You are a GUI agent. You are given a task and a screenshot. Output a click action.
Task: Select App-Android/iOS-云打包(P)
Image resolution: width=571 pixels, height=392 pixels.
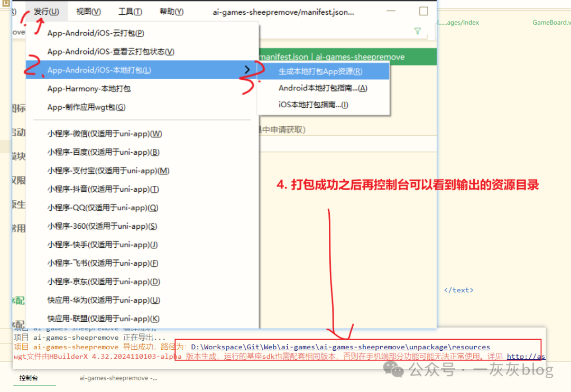(96, 33)
